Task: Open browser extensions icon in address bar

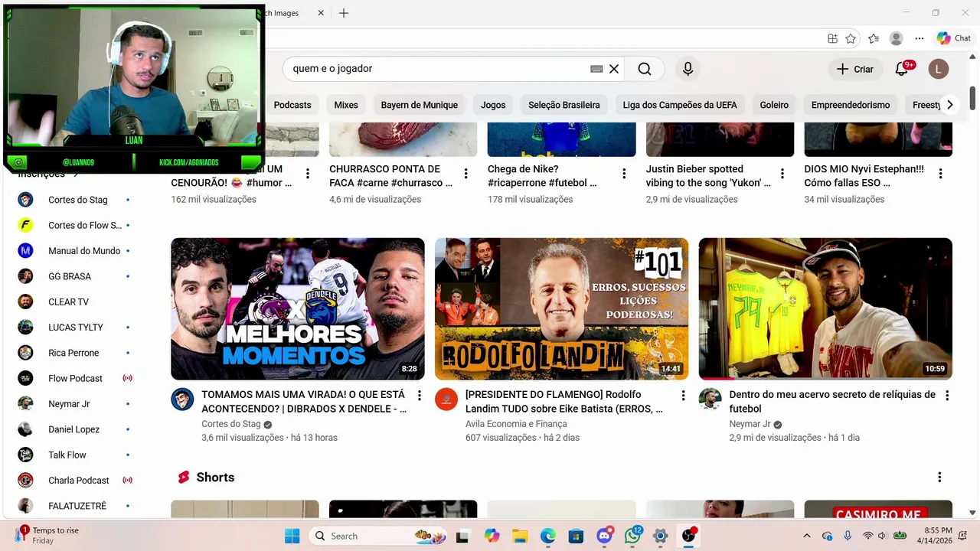Action: click(x=832, y=38)
